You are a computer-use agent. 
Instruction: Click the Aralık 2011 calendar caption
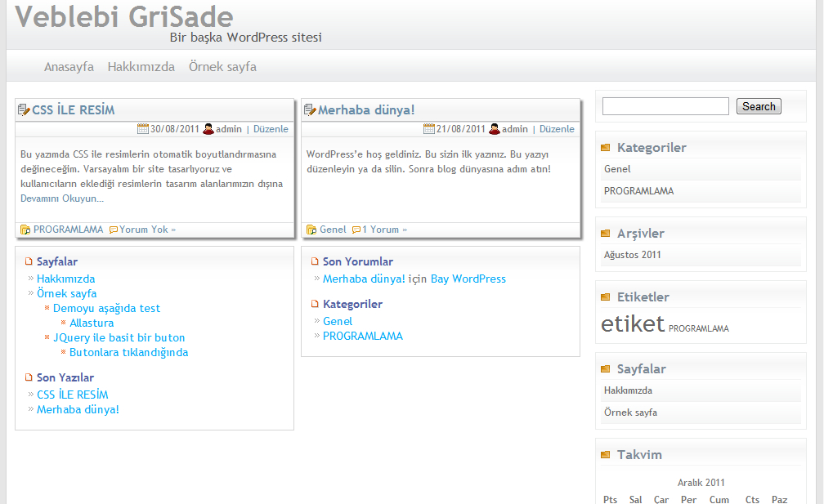pyautogui.click(x=701, y=483)
